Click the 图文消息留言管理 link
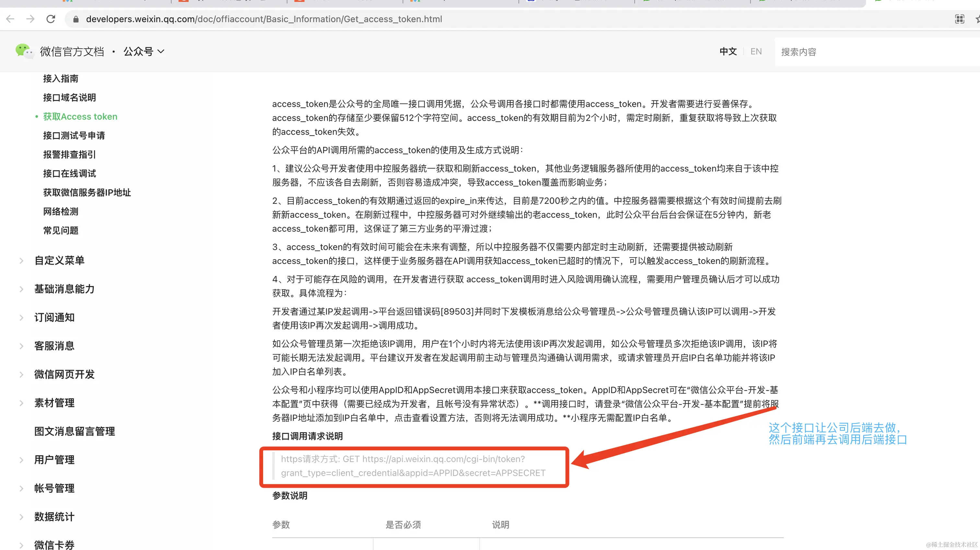 click(75, 431)
